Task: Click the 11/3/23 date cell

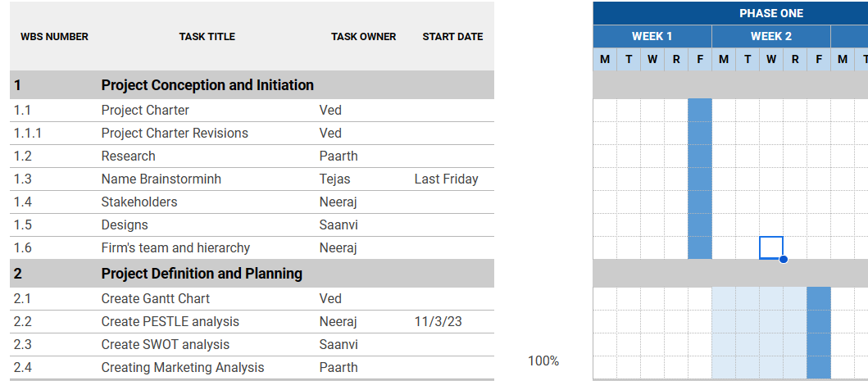Action: (438, 322)
